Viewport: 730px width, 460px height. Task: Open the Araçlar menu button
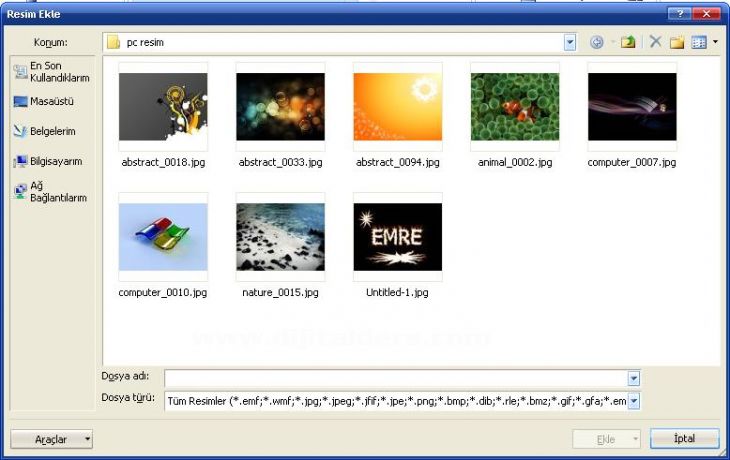point(51,439)
